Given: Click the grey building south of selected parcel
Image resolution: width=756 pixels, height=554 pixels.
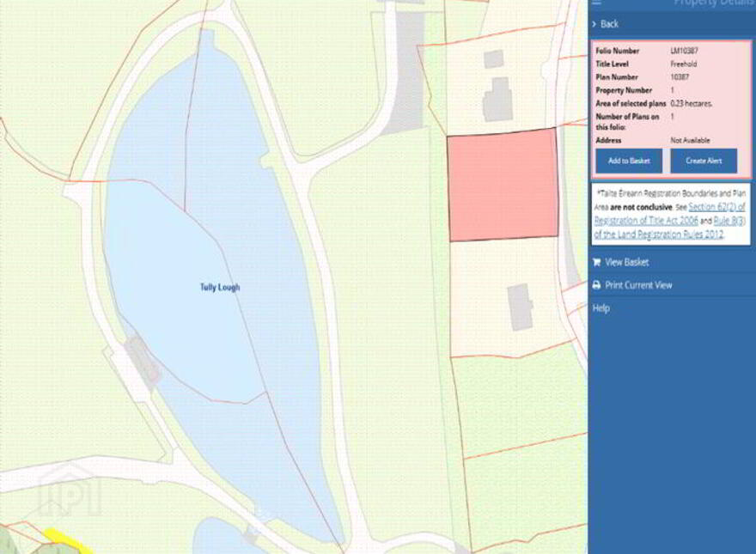Looking at the screenshot, I should pyautogui.click(x=520, y=307).
